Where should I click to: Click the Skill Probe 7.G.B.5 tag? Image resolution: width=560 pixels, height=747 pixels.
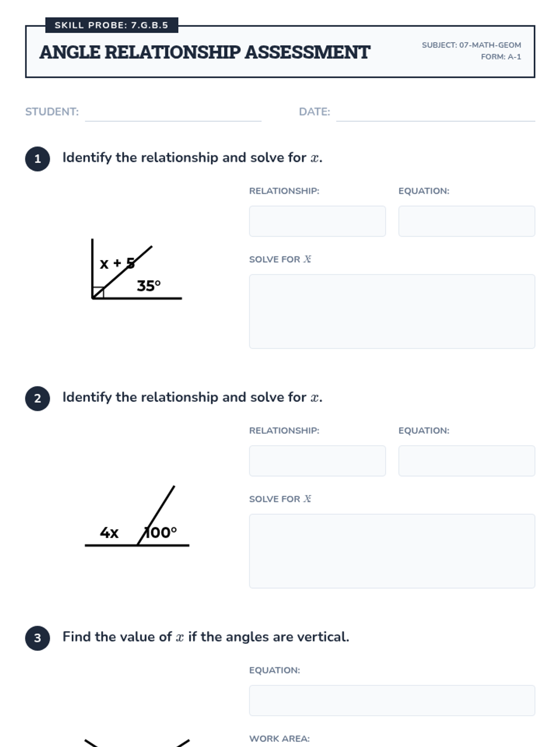pos(112,25)
